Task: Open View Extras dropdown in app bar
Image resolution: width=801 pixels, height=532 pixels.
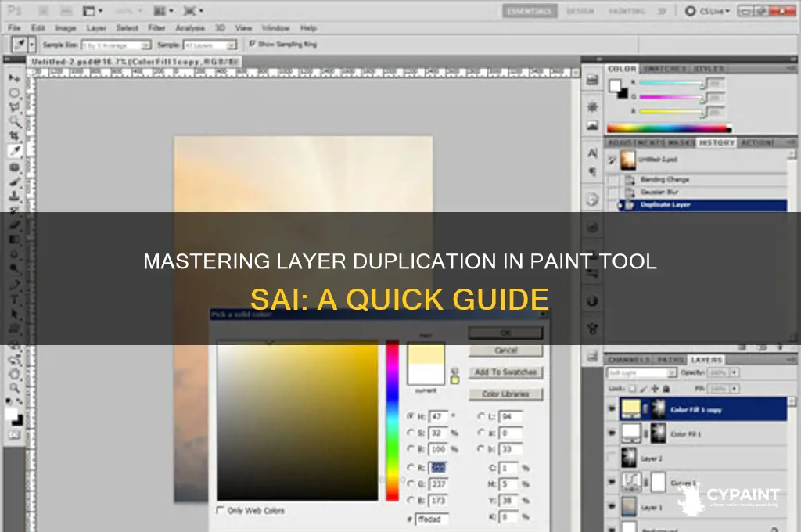Action: click(x=92, y=11)
